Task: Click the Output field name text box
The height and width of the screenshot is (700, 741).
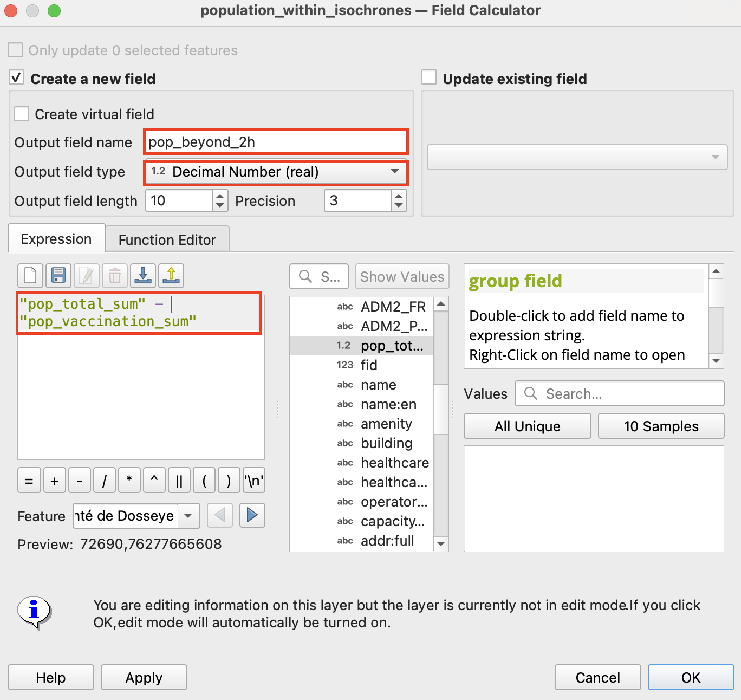Action: click(x=276, y=142)
